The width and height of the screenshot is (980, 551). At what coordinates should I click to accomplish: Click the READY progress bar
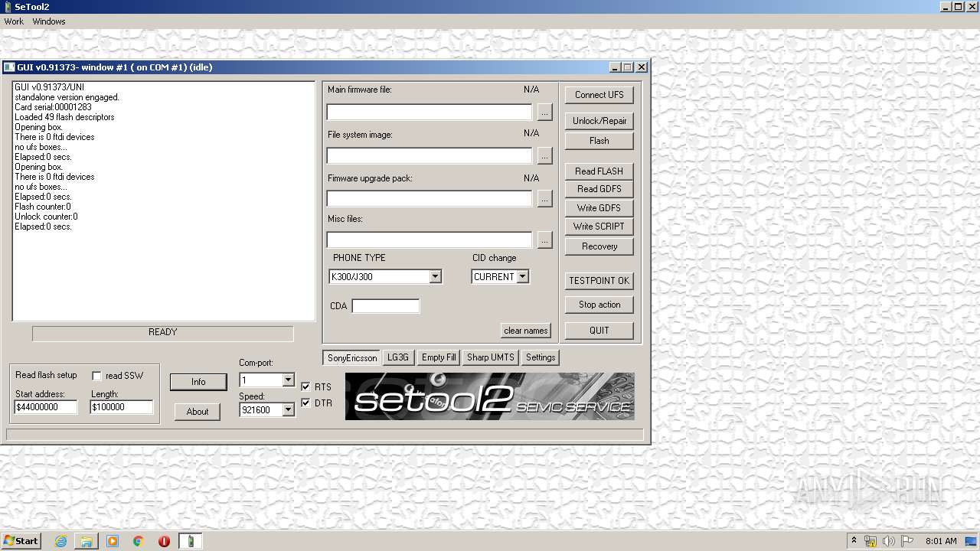point(162,333)
